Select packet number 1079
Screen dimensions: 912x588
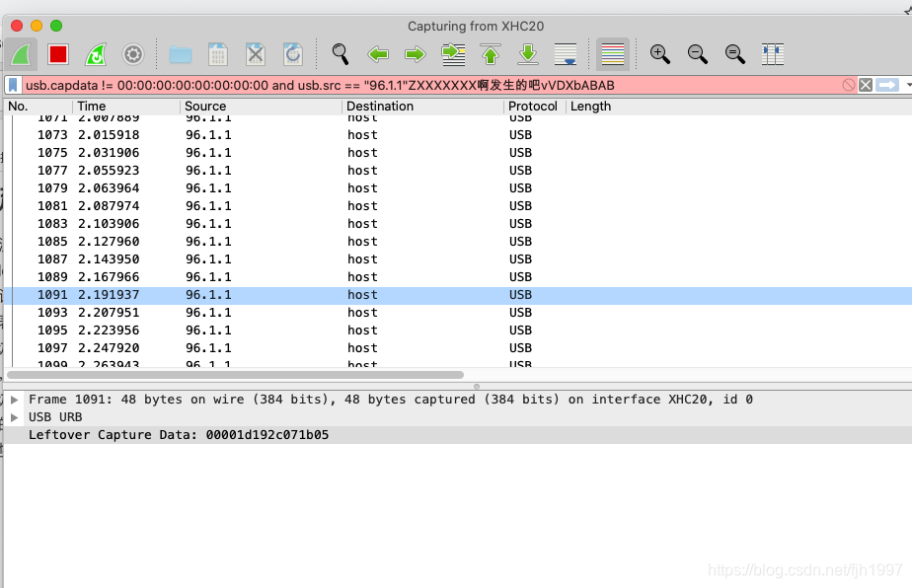coord(457,188)
